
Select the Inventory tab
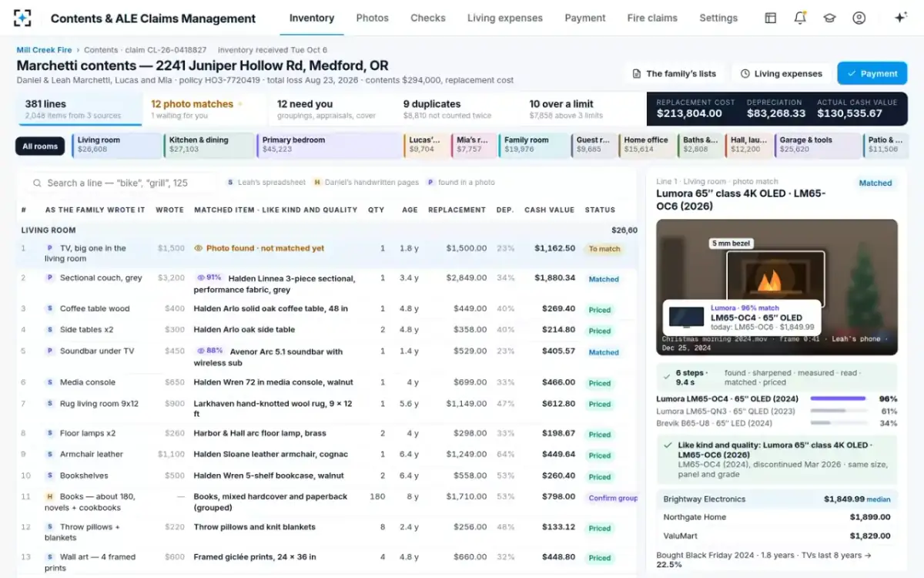pyautogui.click(x=312, y=18)
